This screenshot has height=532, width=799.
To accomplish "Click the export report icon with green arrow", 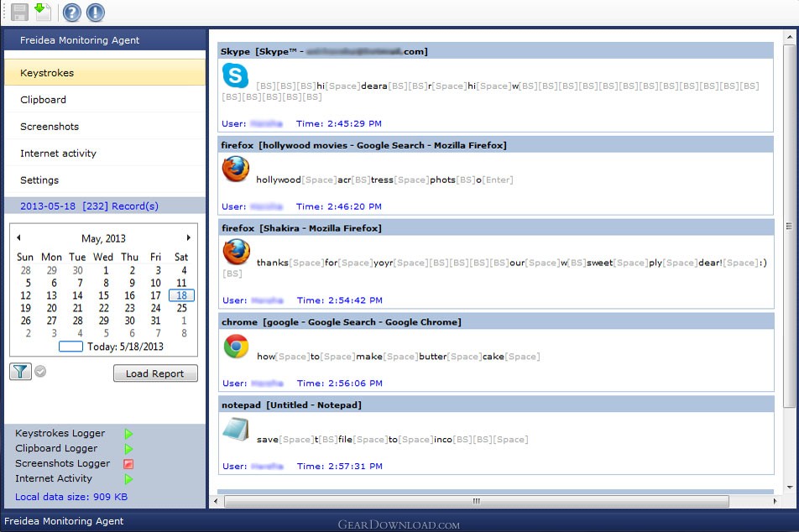I will (44, 12).
